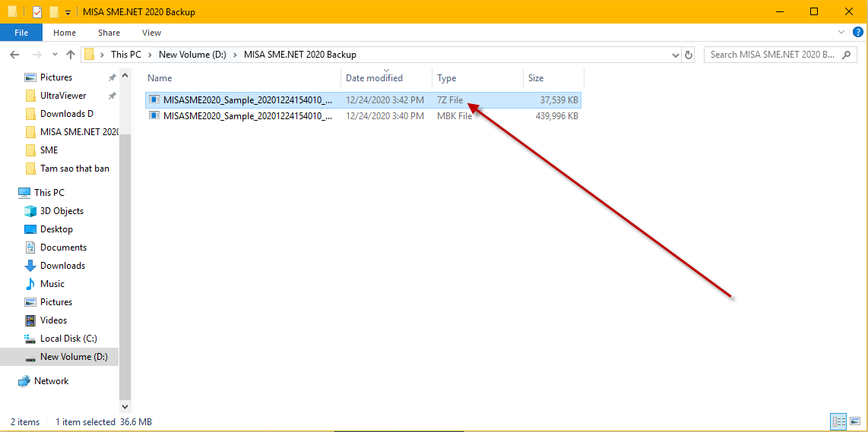Click the MBK file's icon
This screenshot has height=432, width=868.
click(x=154, y=116)
